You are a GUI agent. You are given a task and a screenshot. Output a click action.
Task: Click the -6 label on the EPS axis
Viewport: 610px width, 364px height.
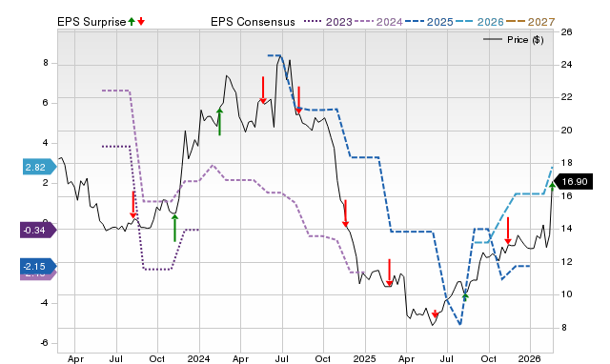tap(45, 343)
